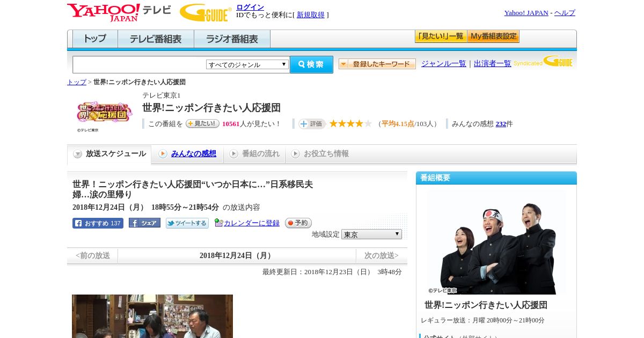Image resolution: width=644 pixels, height=338 pixels.
Task: Go to Yahoo! JAPAN homepage link
Action: (526, 13)
